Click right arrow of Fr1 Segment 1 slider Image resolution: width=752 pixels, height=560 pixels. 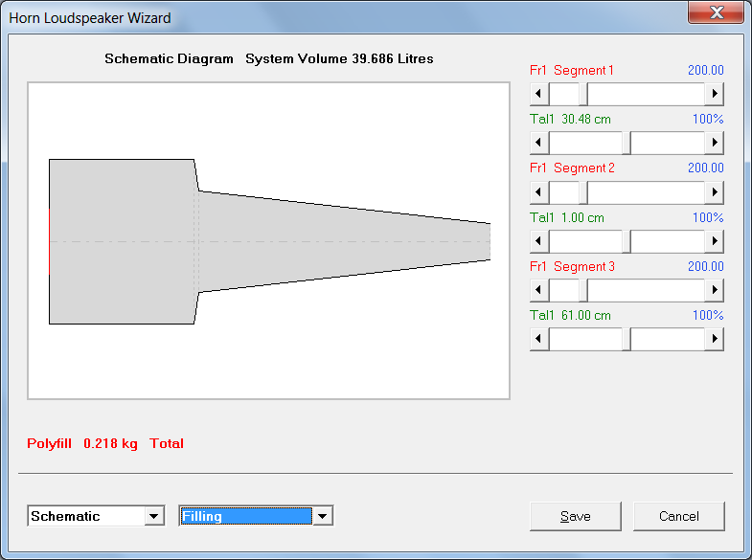pyautogui.click(x=714, y=94)
